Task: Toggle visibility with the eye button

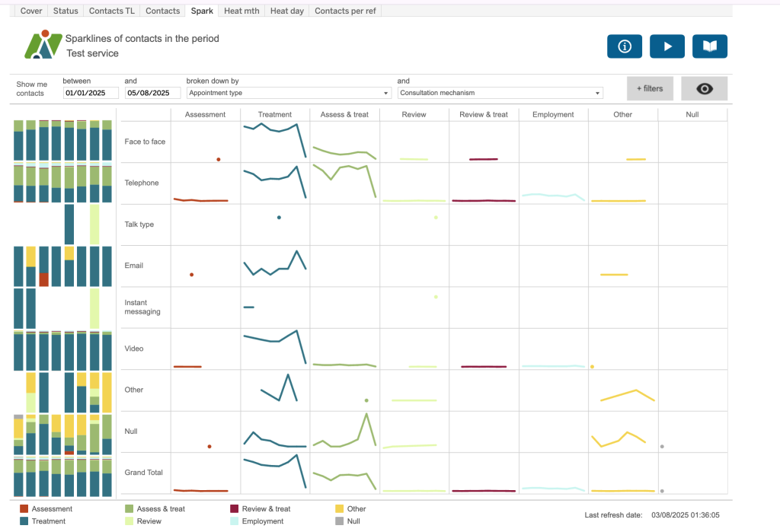Action: (x=704, y=88)
